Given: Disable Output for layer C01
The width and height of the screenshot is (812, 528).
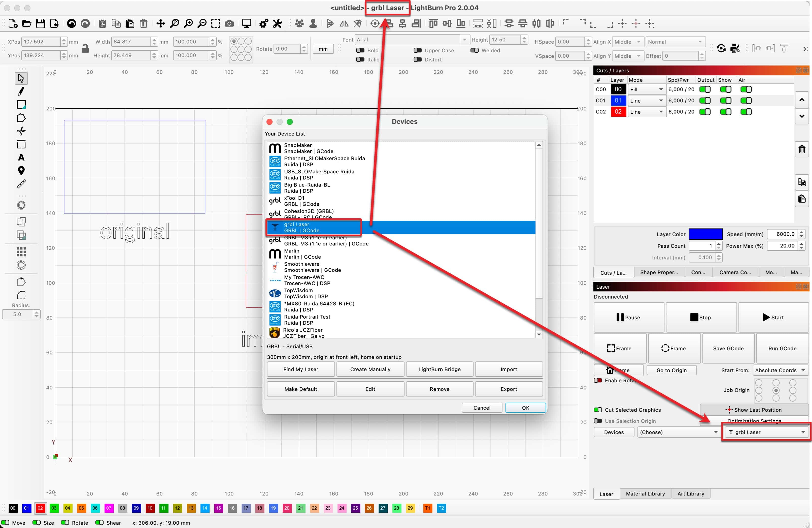Looking at the screenshot, I should coord(705,100).
